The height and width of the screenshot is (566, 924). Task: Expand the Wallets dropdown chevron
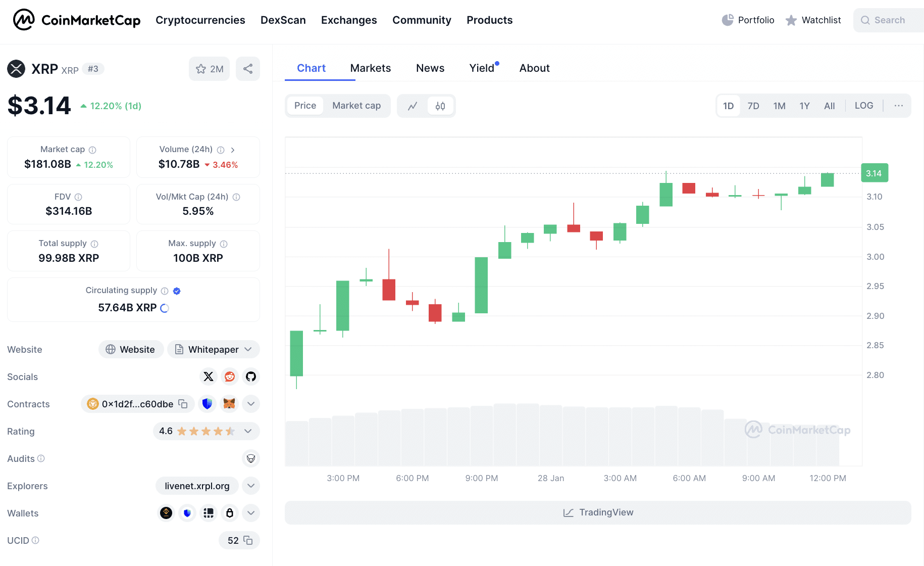tap(251, 513)
